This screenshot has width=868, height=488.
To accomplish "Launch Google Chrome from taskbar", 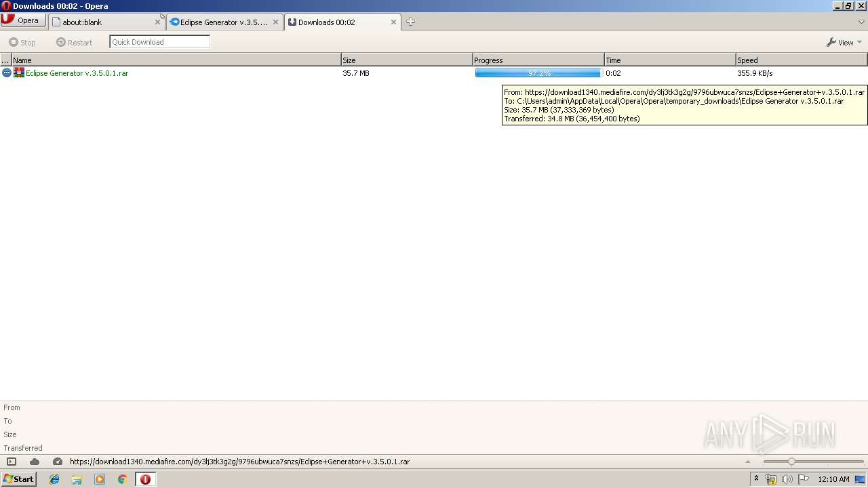I will 122,479.
